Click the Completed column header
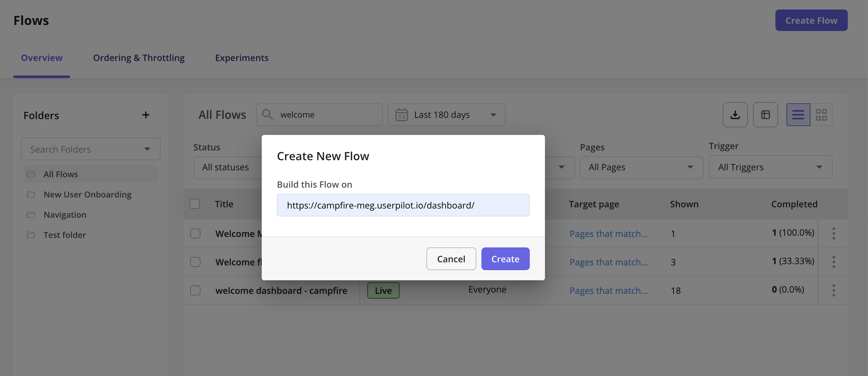The height and width of the screenshot is (376, 868). pyautogui.click(x=794, y=204)
